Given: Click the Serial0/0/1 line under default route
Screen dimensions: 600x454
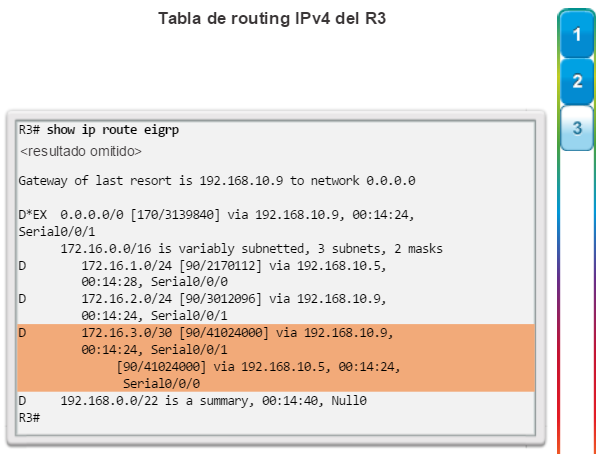Looking at the screenshot, I should point(57,232).
